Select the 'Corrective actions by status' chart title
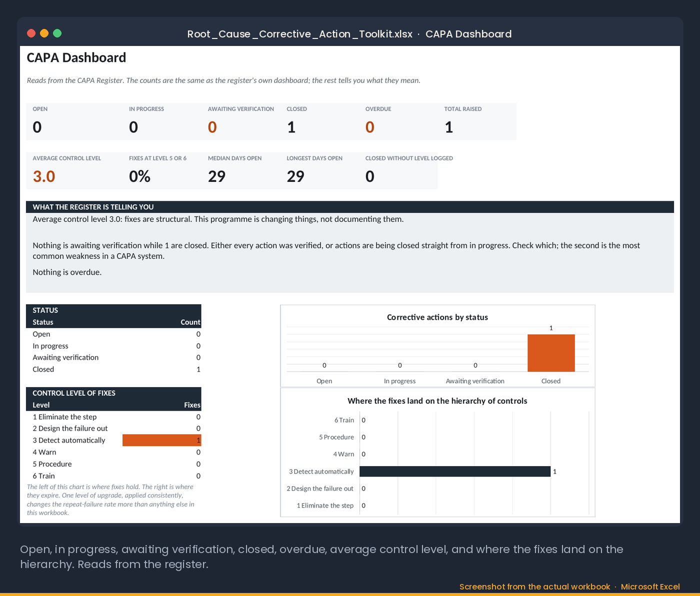 437,317
